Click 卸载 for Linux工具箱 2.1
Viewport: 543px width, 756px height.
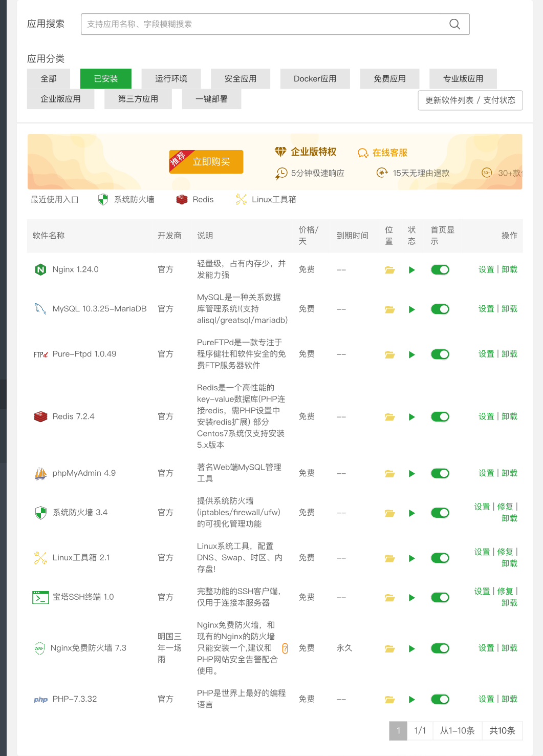click(x=509, y=563)
